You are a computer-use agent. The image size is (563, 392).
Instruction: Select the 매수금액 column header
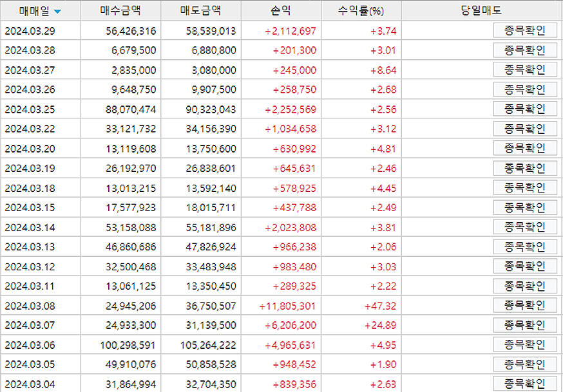120,11
